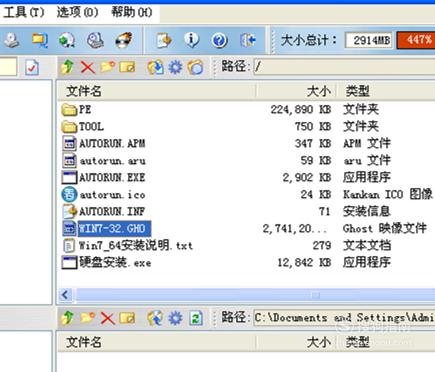Go up one level in local panel toolbar
This screenshot has height=372, width=435.
point(67,318)
